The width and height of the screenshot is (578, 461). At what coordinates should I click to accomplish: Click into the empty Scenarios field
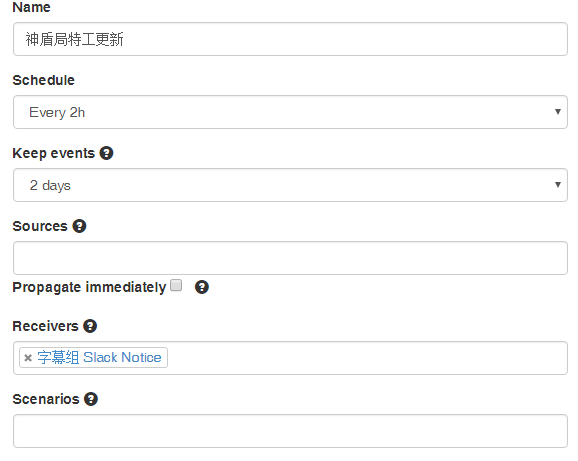[290, 431]
